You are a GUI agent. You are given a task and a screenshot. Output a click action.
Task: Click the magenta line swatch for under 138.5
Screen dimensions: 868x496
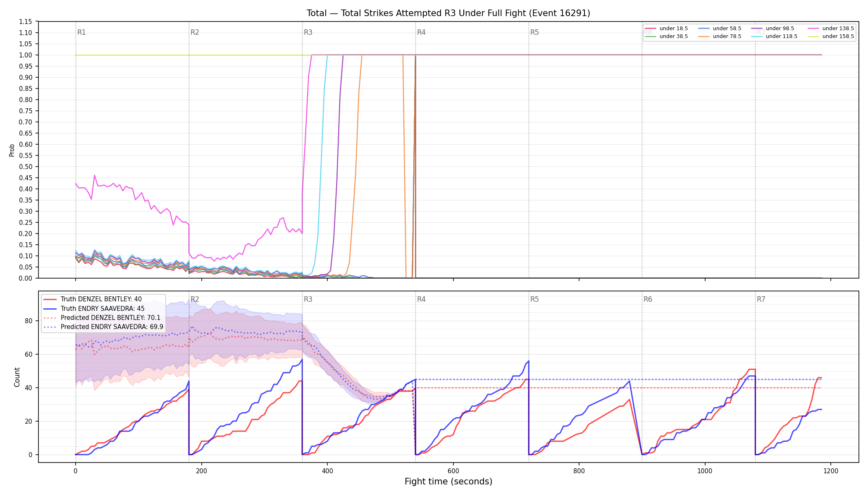(813, 29)
